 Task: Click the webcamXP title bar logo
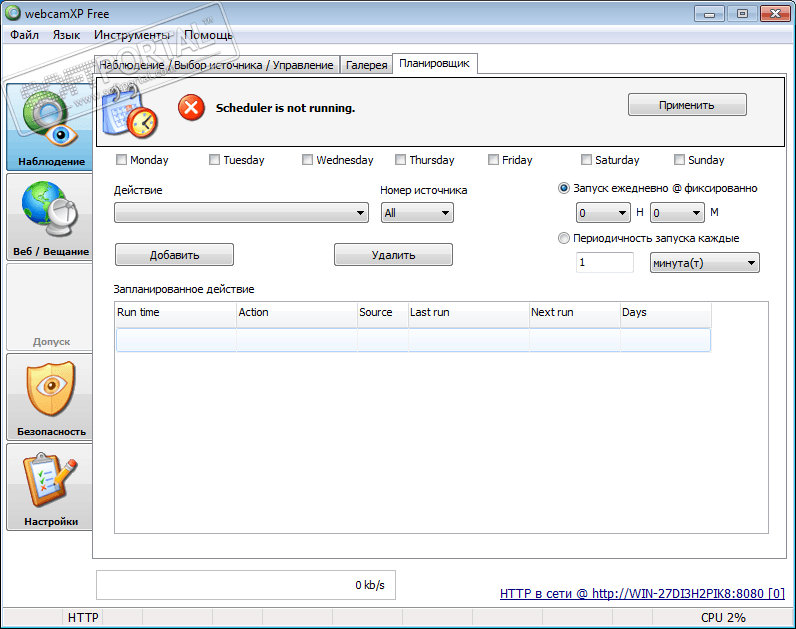(13, 13)
